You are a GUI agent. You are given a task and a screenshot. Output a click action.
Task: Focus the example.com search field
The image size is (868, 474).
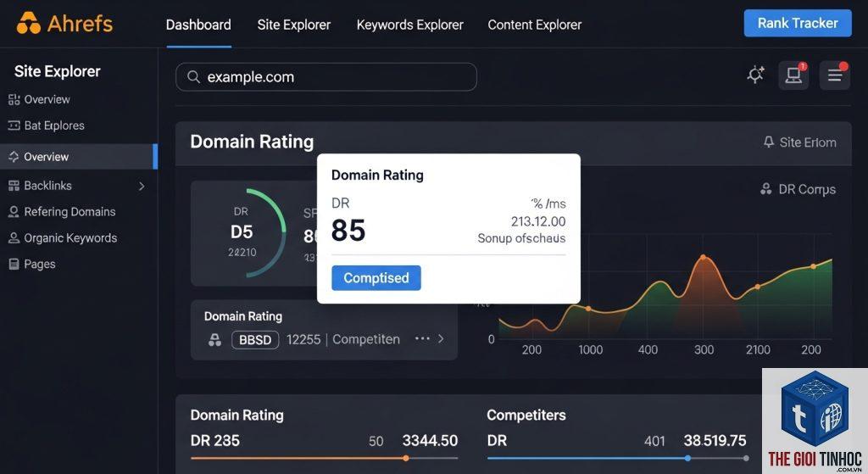point(326,77)
